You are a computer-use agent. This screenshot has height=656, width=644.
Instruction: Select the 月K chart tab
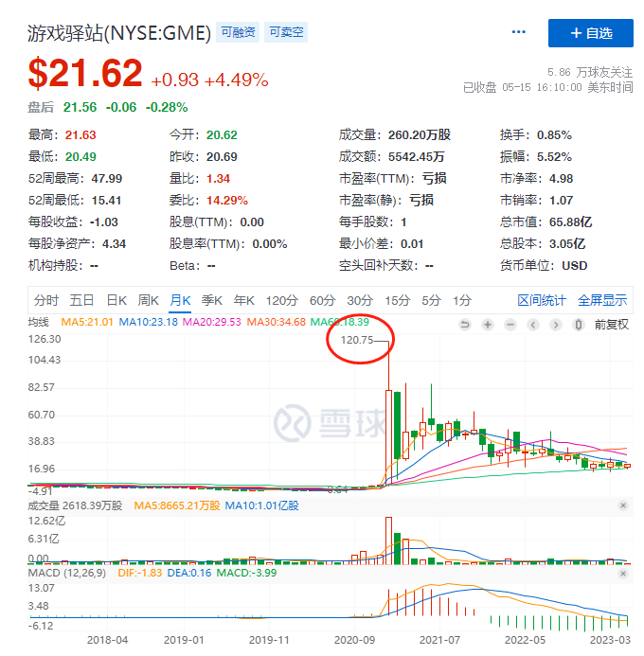click(180, 300)
